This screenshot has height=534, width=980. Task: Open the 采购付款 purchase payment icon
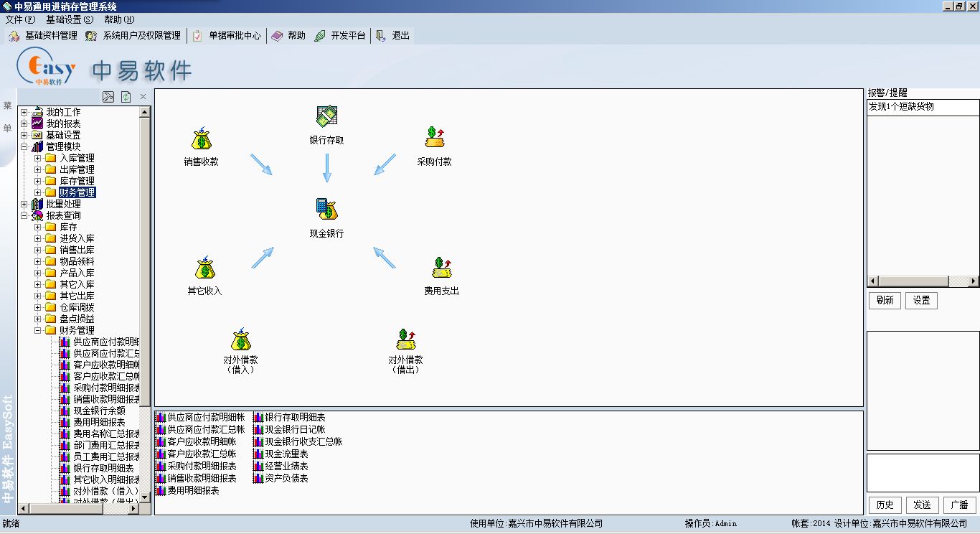coord(434,138)
